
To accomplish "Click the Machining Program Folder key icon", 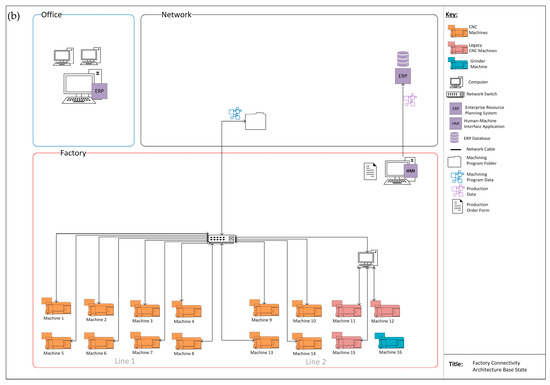I will 454,162.
